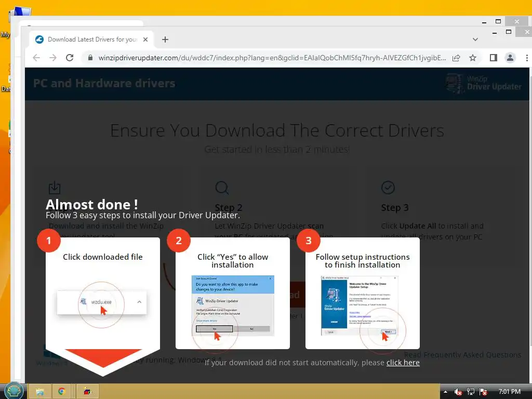Viewport: 532px width, 399px height.
Task: Bookmark this page with the star icon
Action: click(473, 58)
